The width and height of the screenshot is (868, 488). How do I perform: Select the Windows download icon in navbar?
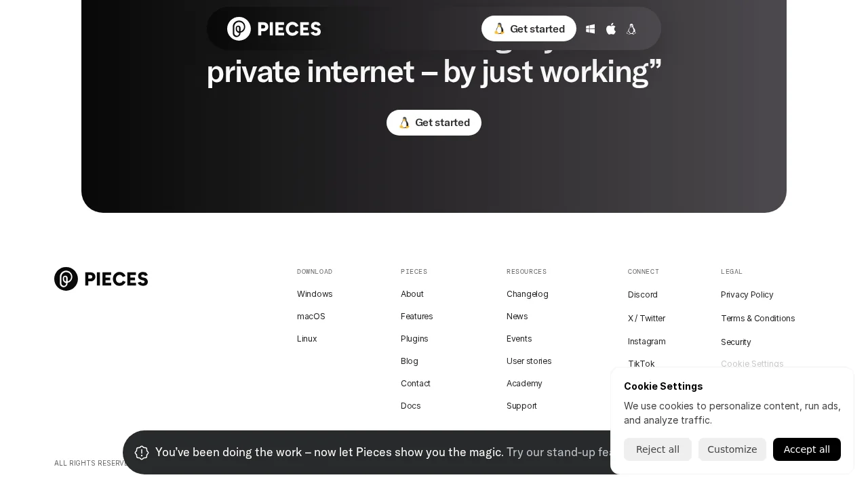590,28
